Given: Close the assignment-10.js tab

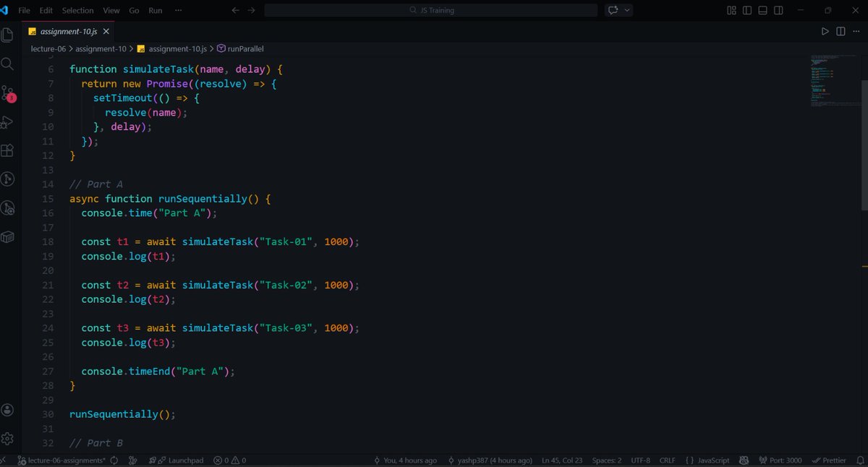Looking at the screenshot, I should click(x=106, y=32).
